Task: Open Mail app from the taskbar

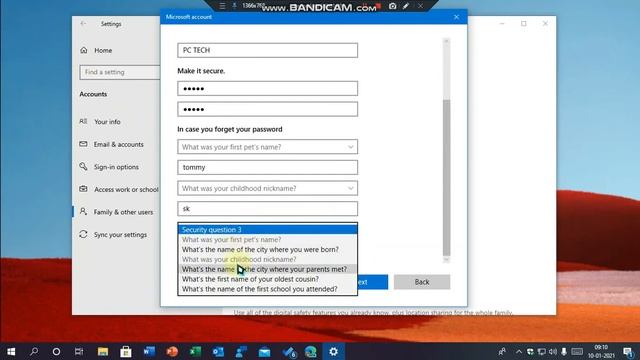Action: [x=264, y=351]
